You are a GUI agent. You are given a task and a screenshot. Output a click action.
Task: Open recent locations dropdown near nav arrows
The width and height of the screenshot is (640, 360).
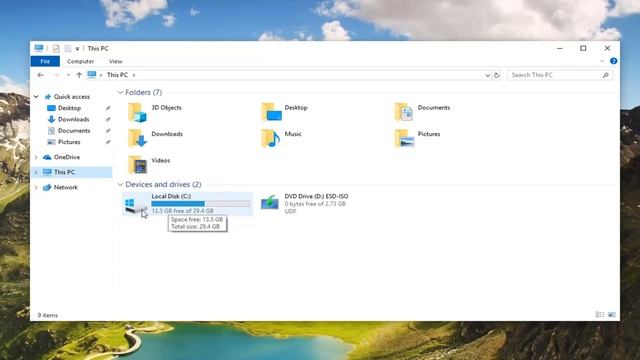click(x=68, y=75)
